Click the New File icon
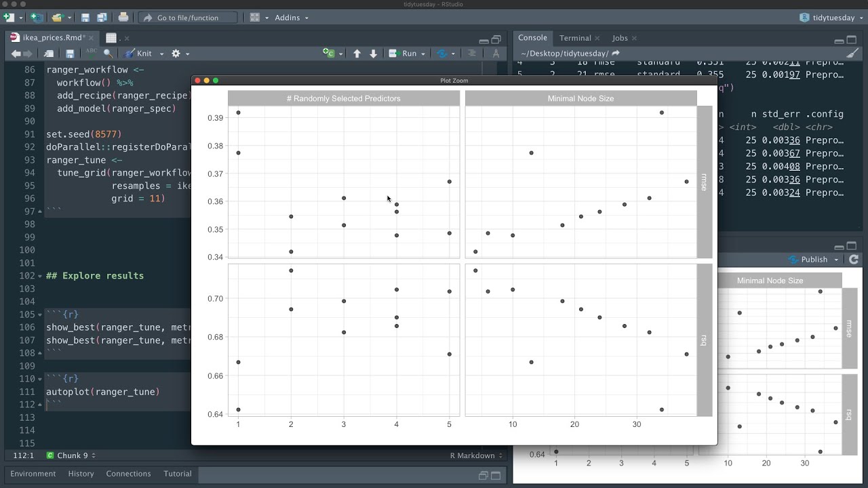 [x=9, y=17]
